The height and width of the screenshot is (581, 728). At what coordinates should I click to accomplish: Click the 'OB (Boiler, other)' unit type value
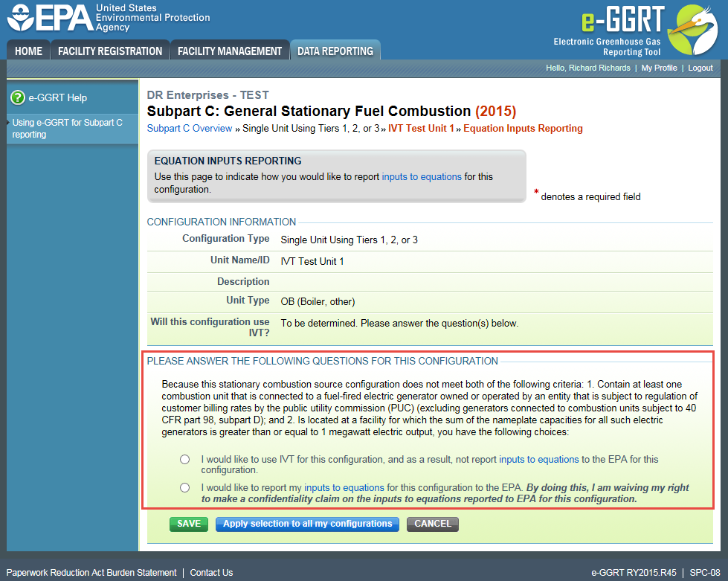318,302
